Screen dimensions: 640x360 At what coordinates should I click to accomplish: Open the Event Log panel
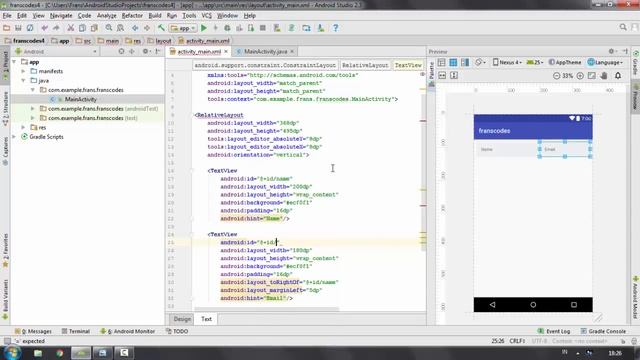coord(554,331)
